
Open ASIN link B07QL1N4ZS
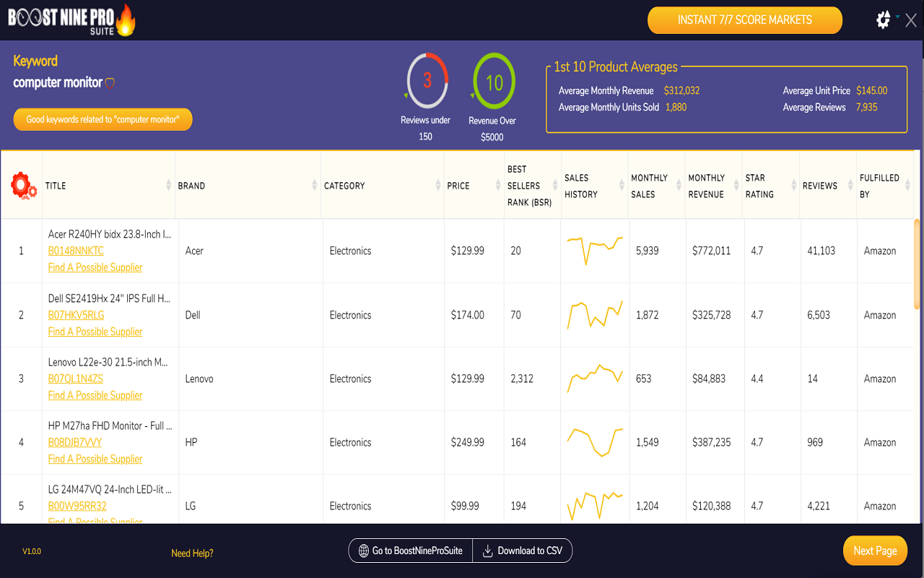click(75, 379)
